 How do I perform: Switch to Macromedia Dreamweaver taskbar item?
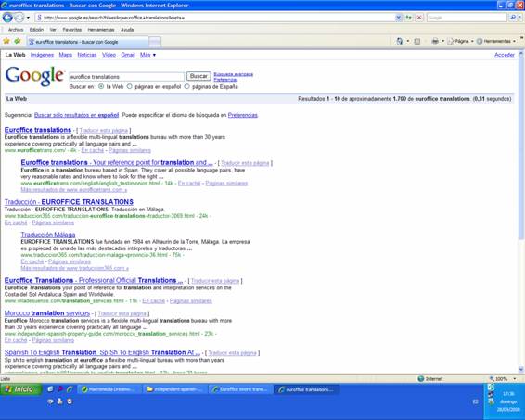coord(109,389)
